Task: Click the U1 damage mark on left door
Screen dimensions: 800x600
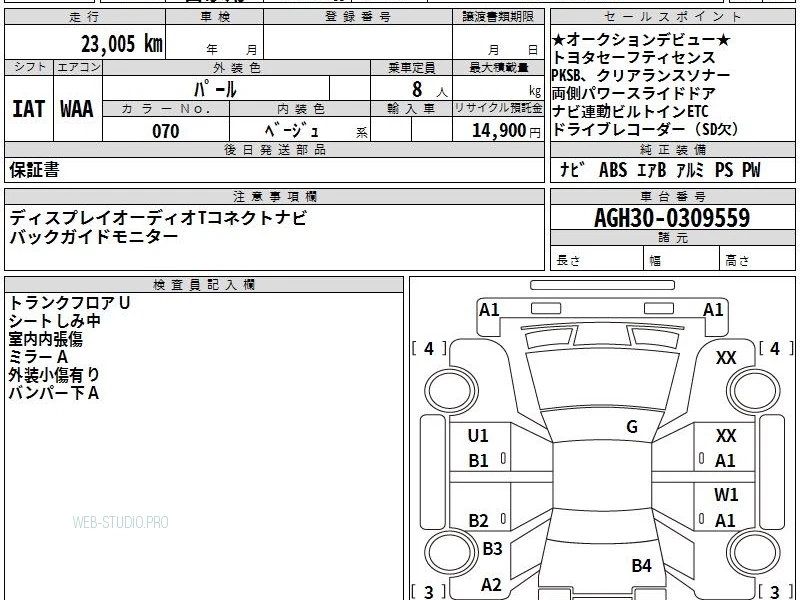Action: pyautogui.click(x=478, y=436)
